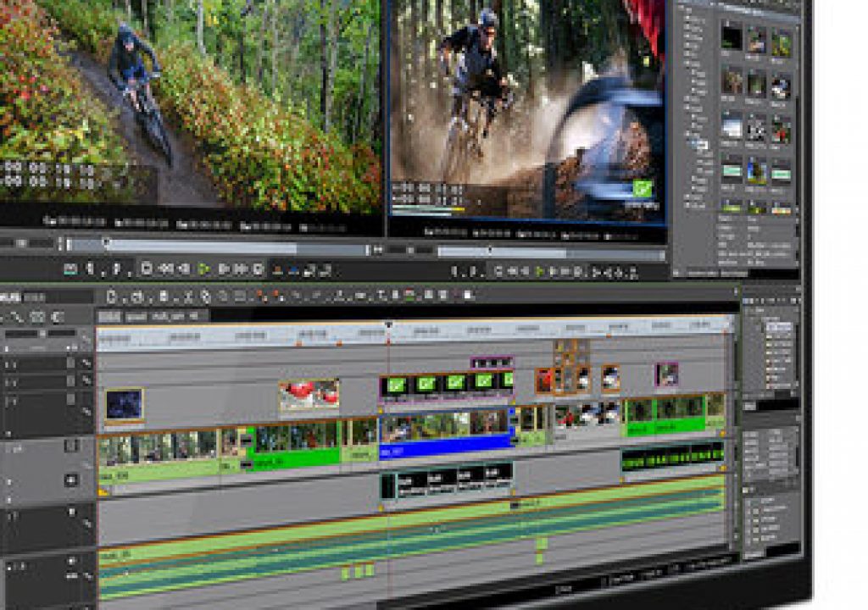Create a new sequence from timeline toolbar
This screenshot has height=610, width=868.
pyautogui.click(x=111, y=297)
